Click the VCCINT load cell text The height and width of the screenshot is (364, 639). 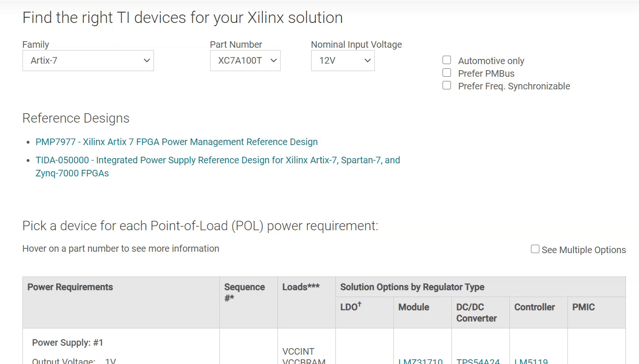298,351
